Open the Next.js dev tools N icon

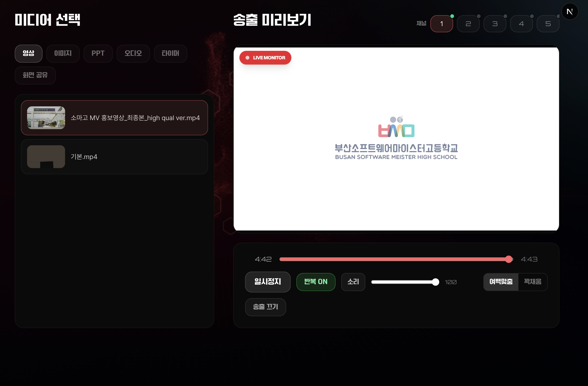click(570, 12)
